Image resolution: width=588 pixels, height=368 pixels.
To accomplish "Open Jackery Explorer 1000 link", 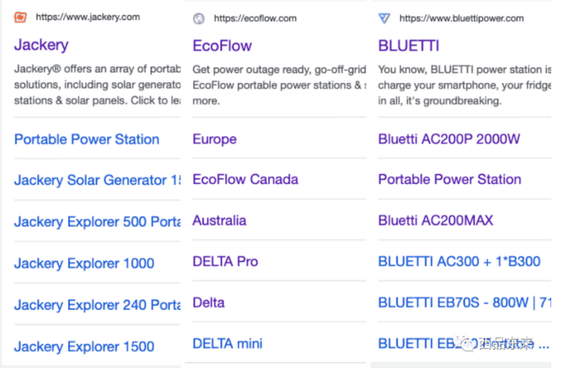I will (x=84, y=263).
